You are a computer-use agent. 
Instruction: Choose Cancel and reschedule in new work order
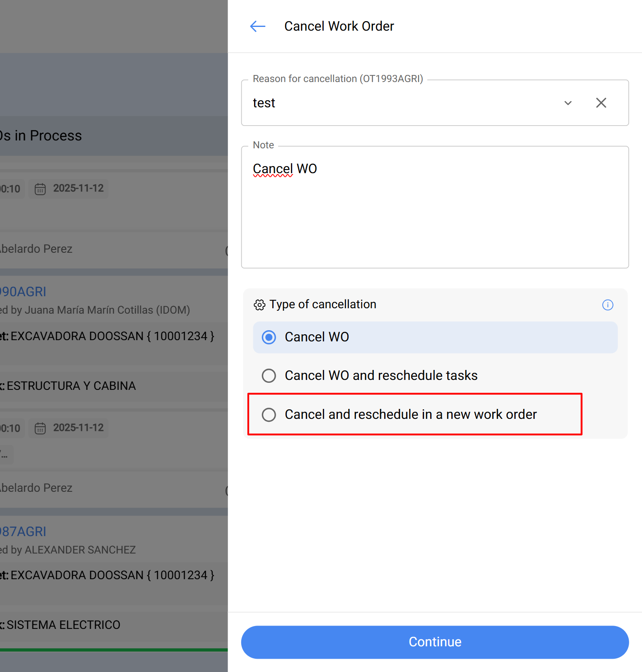(x=269, y=414)
